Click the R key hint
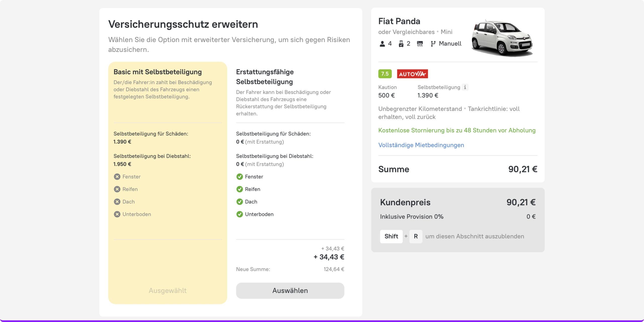The height and width of the screenshot is (322, 644). click(x=416, y=236)
